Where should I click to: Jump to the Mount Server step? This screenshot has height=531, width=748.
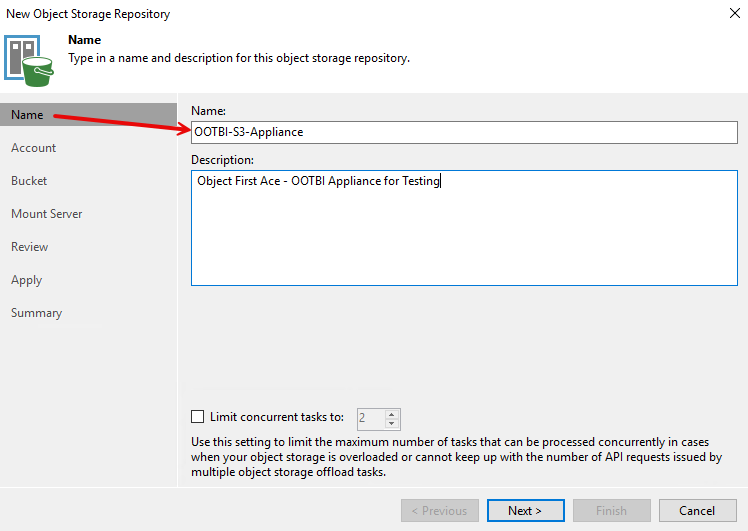[x=46, y=214]
